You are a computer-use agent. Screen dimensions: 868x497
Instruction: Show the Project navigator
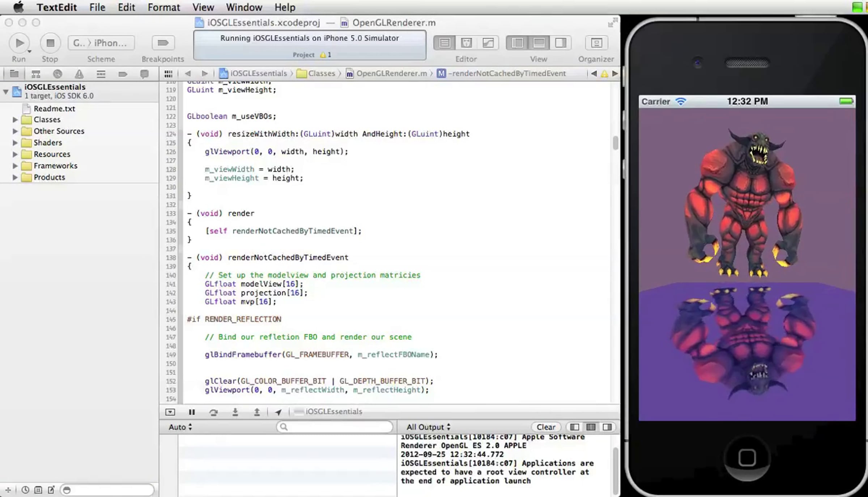[x=14, y=74]
